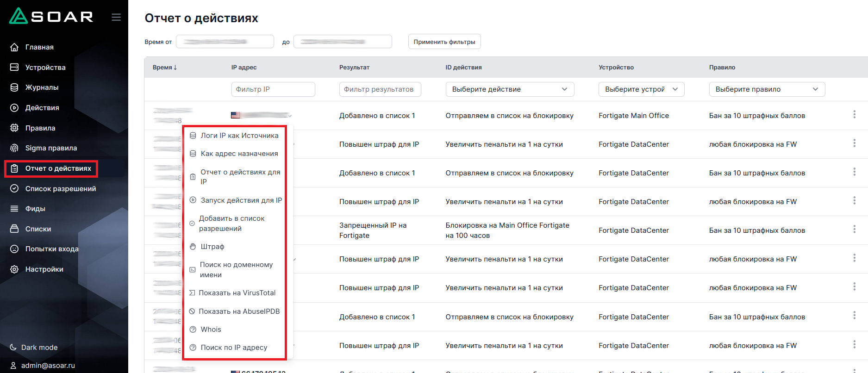The height and width of the screenshot is (373, 868).
Task: Expand the Выберите правило dropdown
Action: 766,89
